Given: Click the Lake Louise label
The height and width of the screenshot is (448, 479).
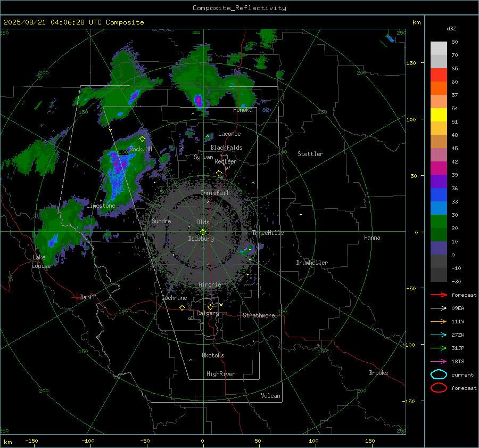Looking at the screenshot, I should coord(41,262).
